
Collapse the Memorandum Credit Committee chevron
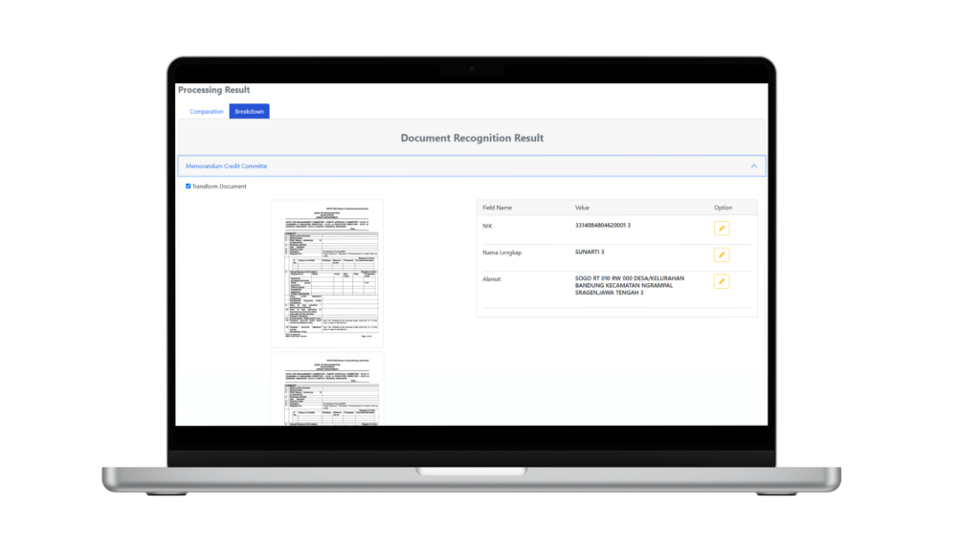[754, 166]
